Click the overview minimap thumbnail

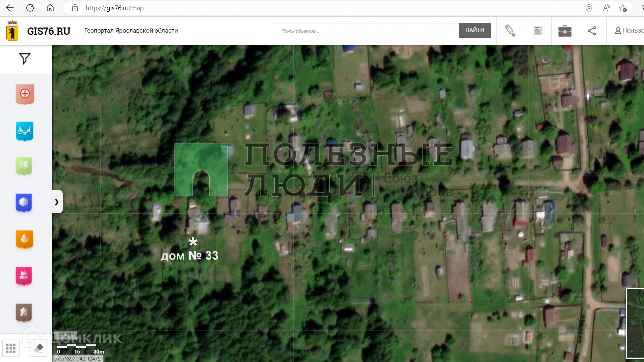635,323
